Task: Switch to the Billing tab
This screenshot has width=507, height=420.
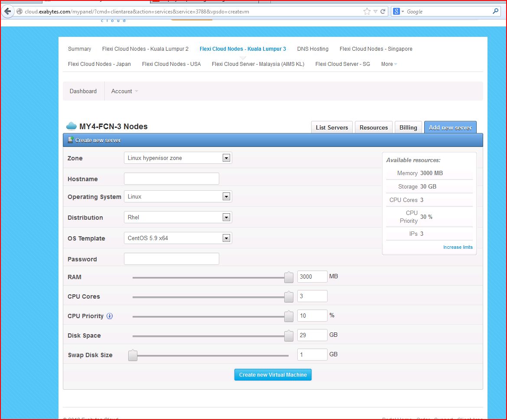Action: click(408, 127)
